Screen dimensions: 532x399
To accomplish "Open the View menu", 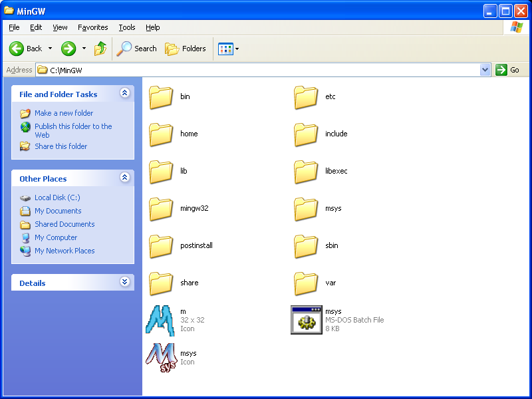I will pos(60,27).
